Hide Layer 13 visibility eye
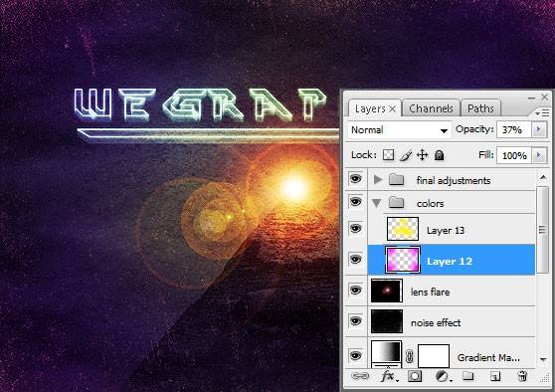Image resolution: width=555 pixels, height=392 pixels. tap(356, 229)
